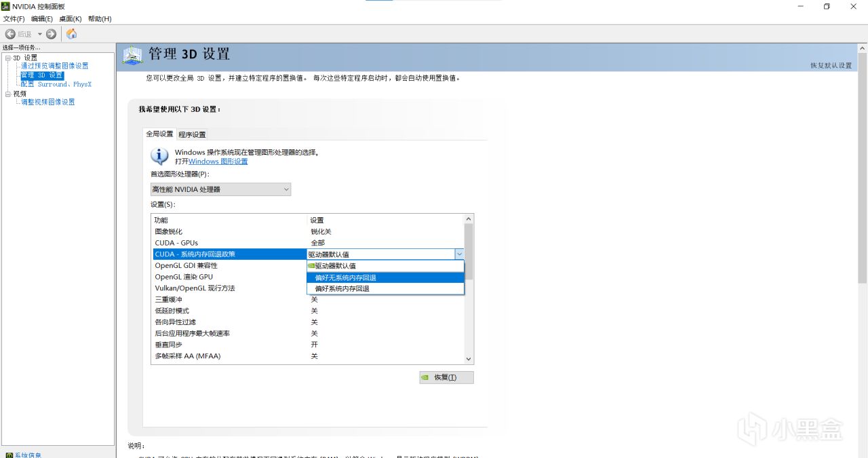Click the settings list scroll down arrow
This screenshot has width=868, height=458.
click(x=468, y=359)
